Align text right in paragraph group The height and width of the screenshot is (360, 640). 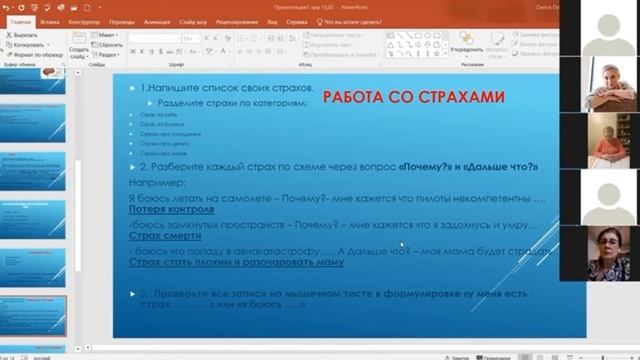[x=259, y=51]
